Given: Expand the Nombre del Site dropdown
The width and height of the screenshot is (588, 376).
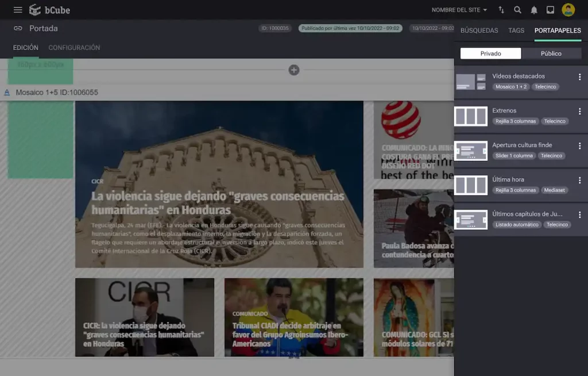Looking at the screenshot, I should click(459, 10).
